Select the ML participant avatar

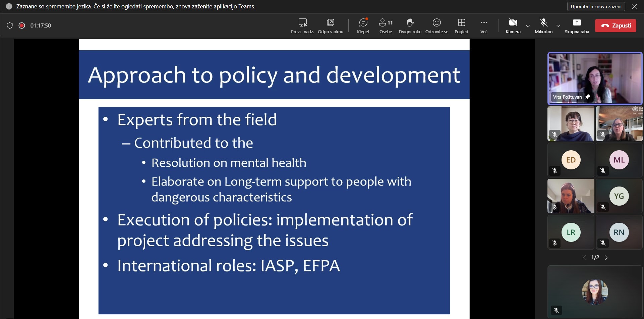point(619,160)
